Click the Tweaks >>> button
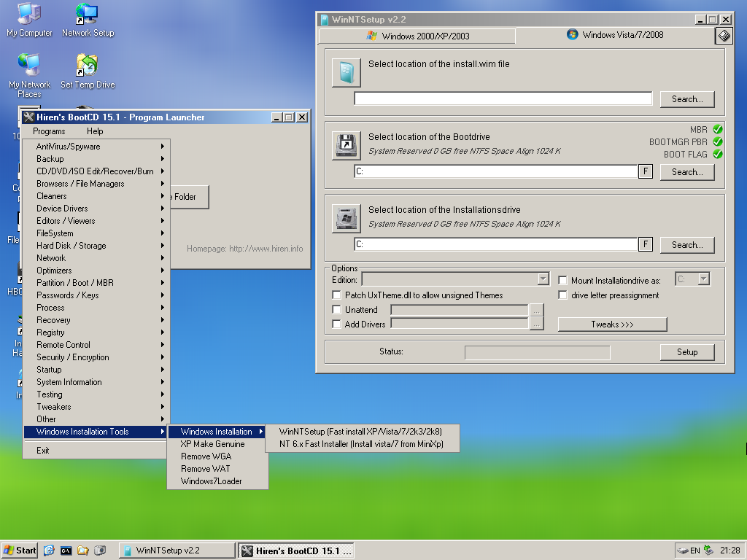The height and width of the screenshot is (560, 747). click(x=612, y=324)
